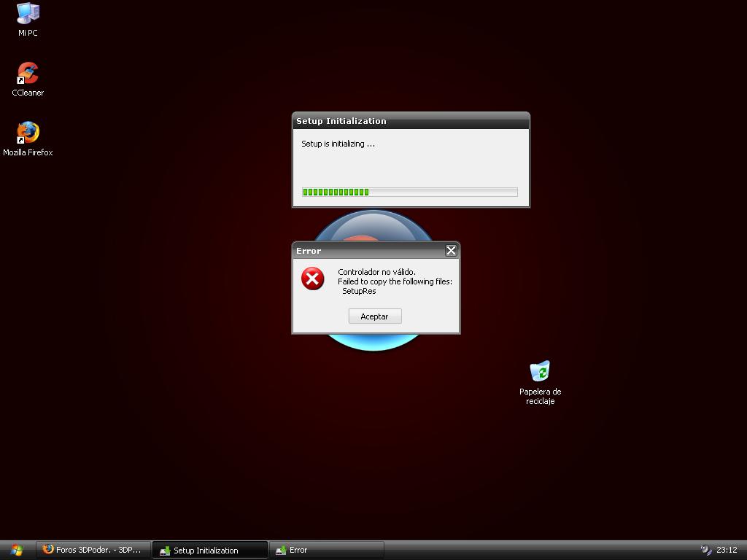Click installer icon in Setup Initialization taskbar item
Image resolution: width=747 pixels, height=560 pixels.
tap(165, 551)
